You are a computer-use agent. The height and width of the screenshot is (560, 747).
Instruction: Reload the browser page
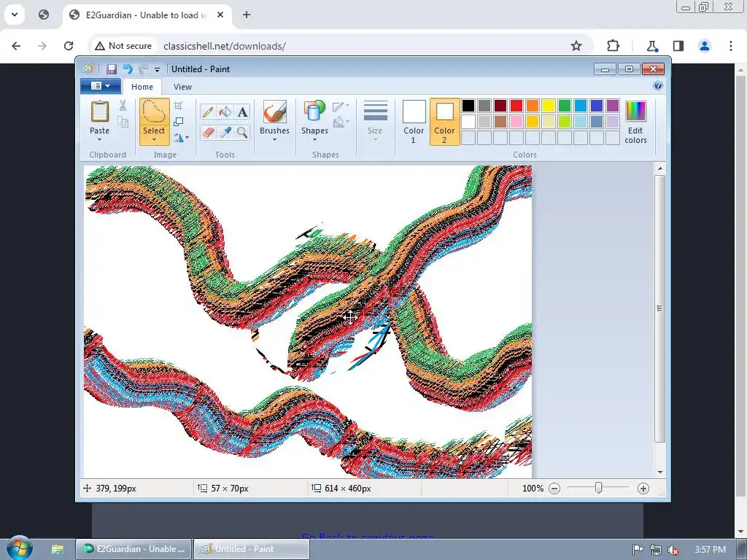tap(69, 46)
